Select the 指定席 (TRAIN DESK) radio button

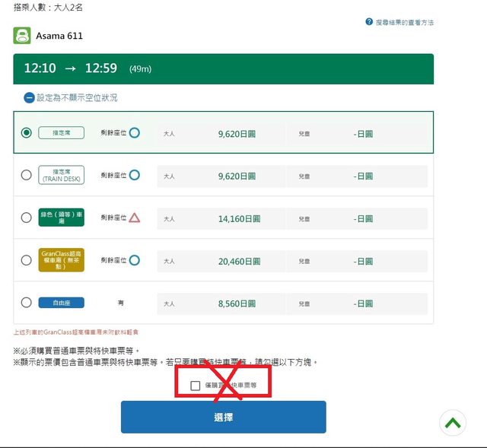click(27, 175)
